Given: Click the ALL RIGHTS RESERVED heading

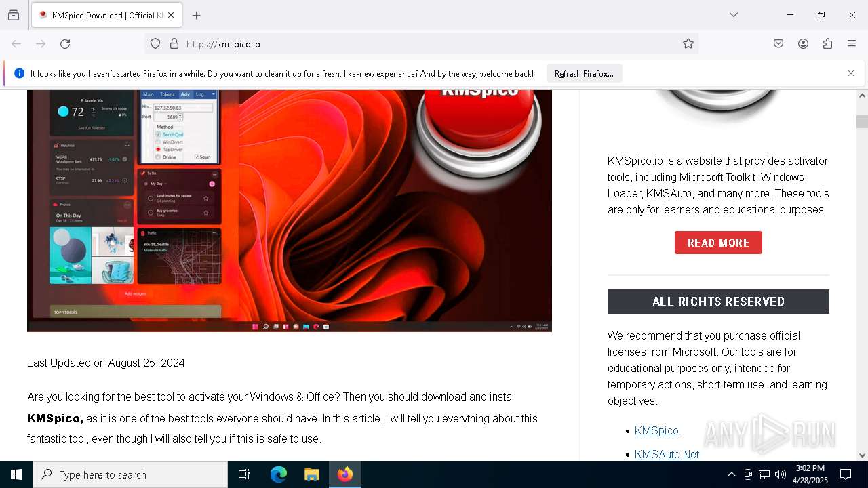Looking at the screenshot, I should pos(718,302).
